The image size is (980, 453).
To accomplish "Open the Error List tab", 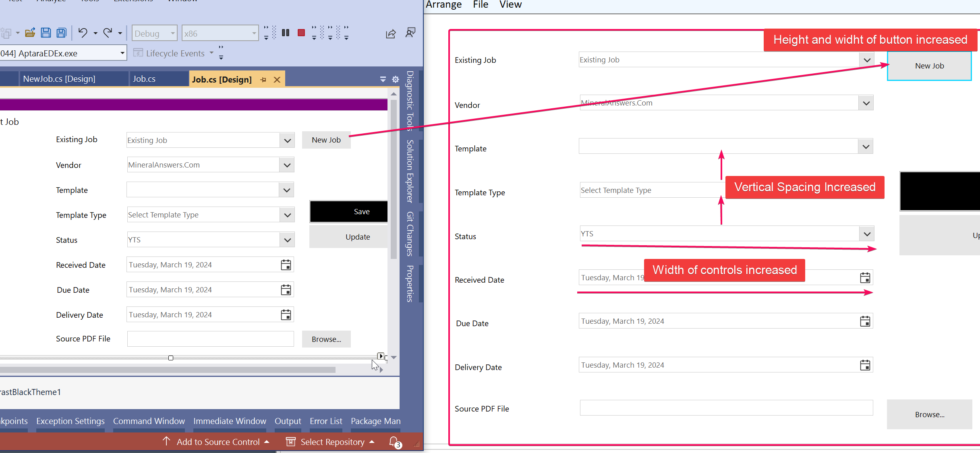I will pos(326,421).
